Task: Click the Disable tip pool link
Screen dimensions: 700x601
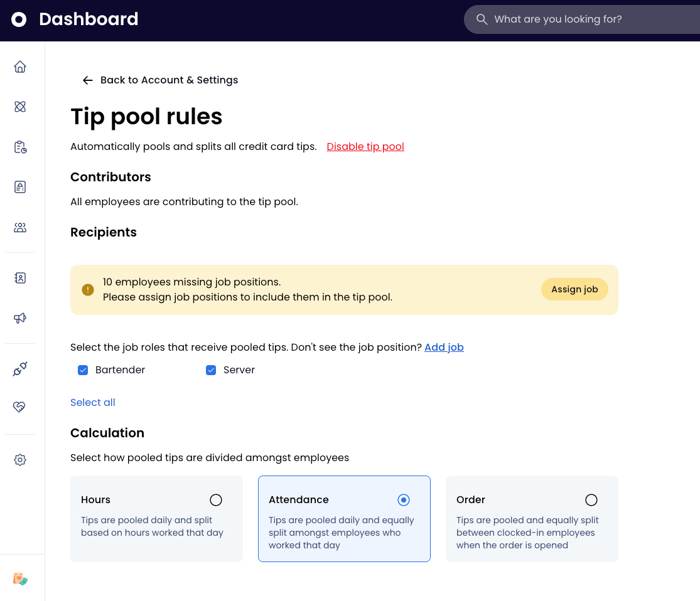Action: pos(365,147)
